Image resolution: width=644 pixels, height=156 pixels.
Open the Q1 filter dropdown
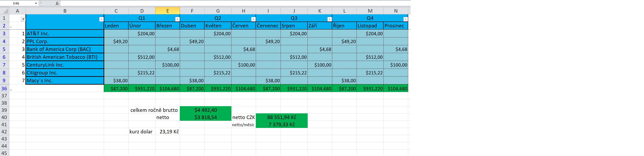(177, 19)
